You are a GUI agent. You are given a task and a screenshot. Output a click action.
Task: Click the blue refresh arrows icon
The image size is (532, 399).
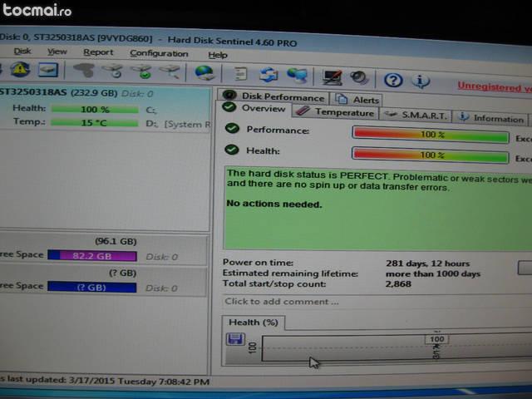click(x=268, y=75)
